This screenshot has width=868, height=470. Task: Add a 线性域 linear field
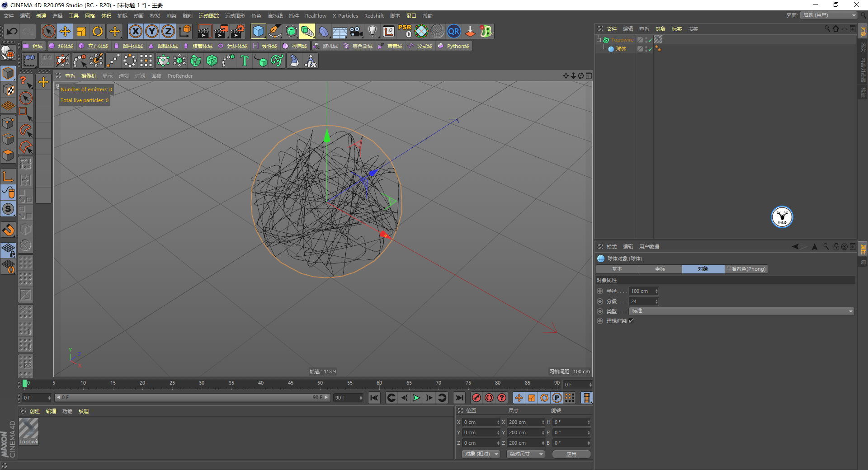265,46
